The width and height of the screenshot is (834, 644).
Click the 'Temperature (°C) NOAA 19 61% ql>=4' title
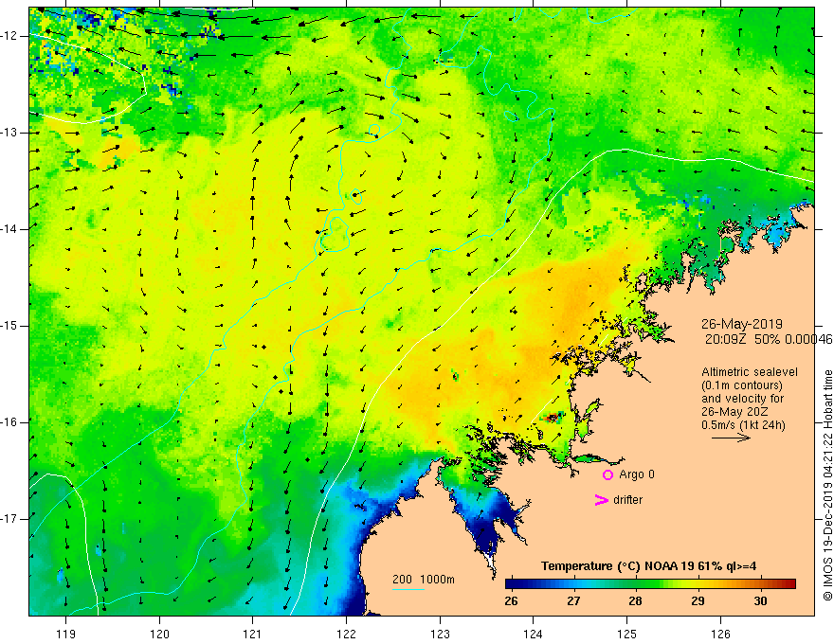[x=648, y=566]
